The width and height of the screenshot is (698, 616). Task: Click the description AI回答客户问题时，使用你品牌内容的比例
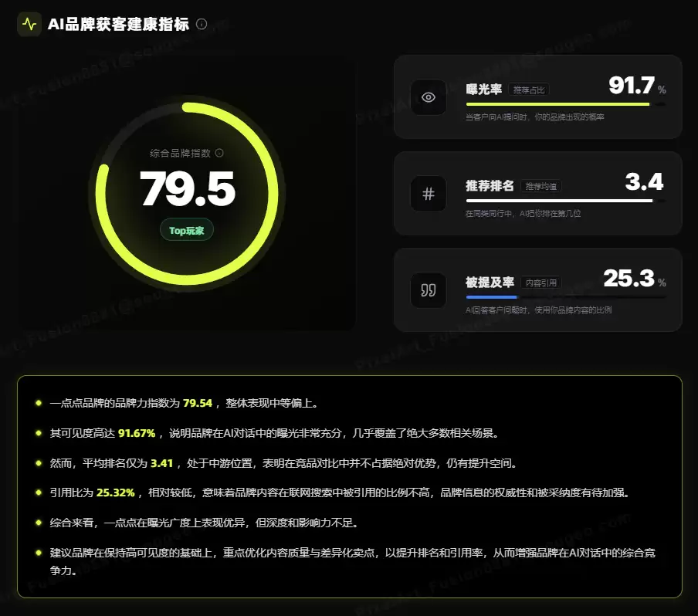point(539,310)
